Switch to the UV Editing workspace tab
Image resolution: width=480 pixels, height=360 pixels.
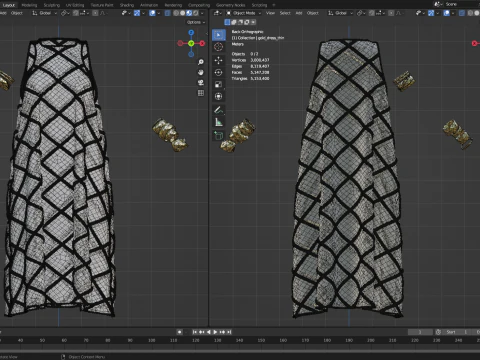point(75,5)
